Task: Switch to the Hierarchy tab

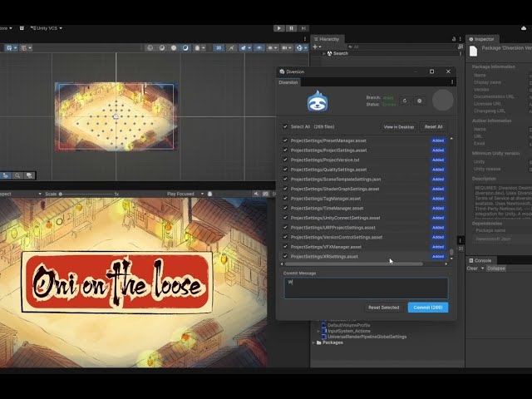Action: pos(327,39)
